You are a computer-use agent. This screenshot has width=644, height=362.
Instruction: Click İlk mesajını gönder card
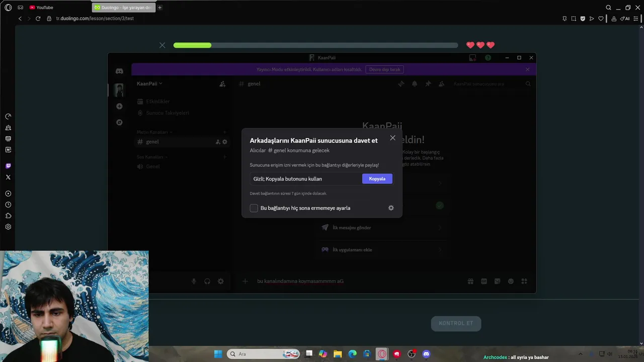[382, 228]
